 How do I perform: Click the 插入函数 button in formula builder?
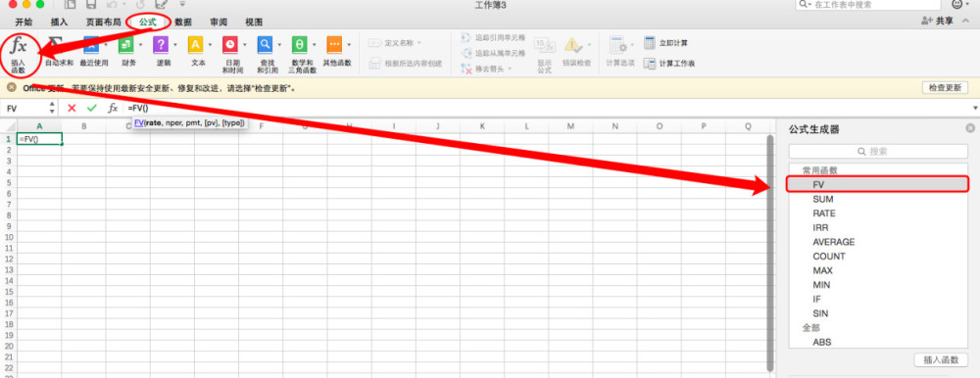coord(941,359)
